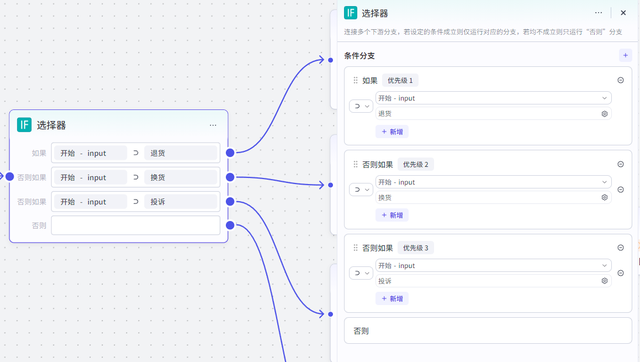The height and width of the screenshot is (362, 640).
Task: Click the 优先级 1 badge
Action: 400,80
